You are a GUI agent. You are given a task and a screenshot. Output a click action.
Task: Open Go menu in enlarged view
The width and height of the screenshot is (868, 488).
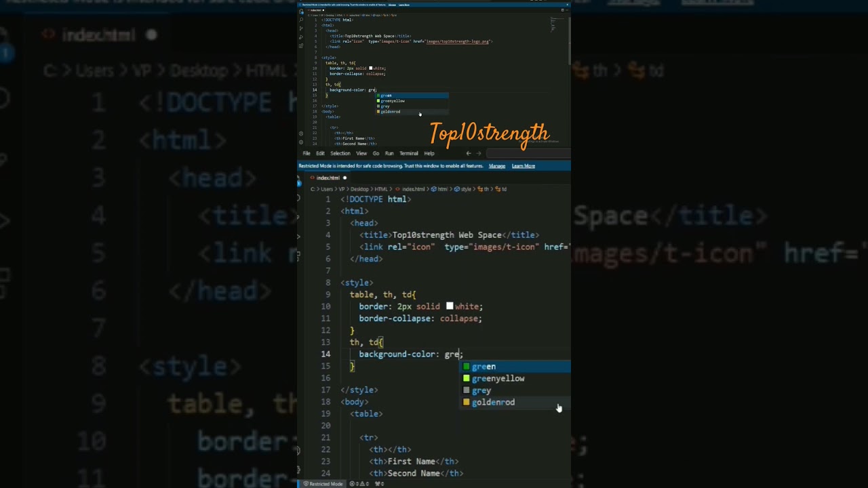tap(376, 153)
